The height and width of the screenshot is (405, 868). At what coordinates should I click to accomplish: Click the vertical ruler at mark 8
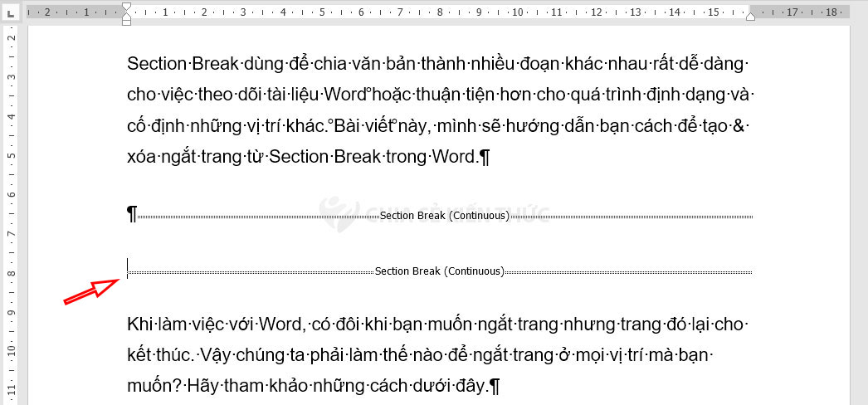(12, 273)
